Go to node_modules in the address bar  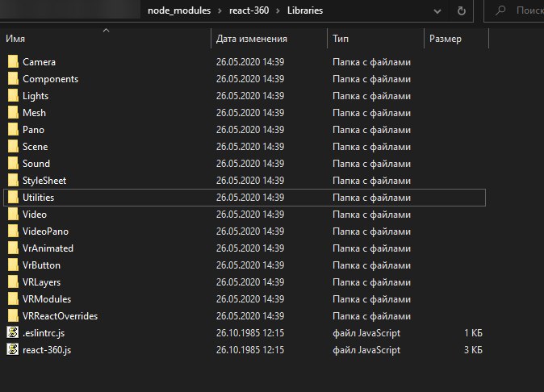[179, 10]
